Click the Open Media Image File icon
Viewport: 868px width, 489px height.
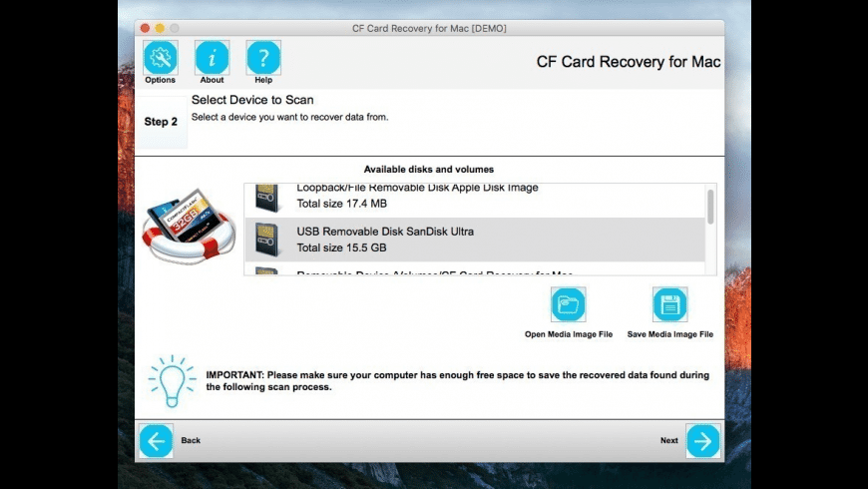(568, 304)
